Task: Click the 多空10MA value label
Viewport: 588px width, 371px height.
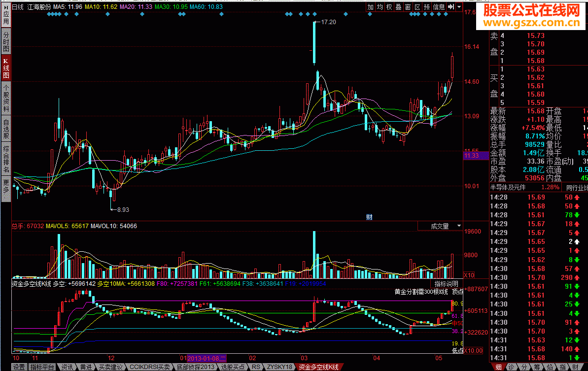Action: (126, 284)
